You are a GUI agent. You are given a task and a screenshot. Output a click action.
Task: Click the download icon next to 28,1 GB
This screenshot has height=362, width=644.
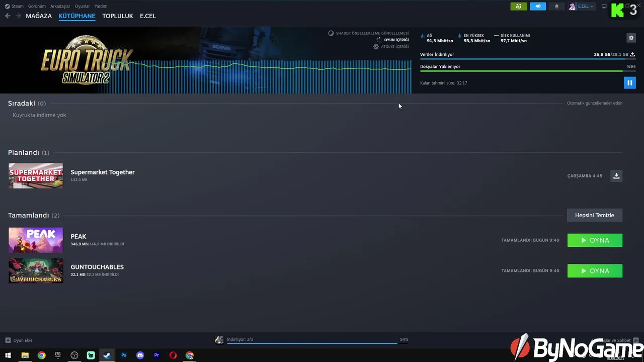pos(632,54)
